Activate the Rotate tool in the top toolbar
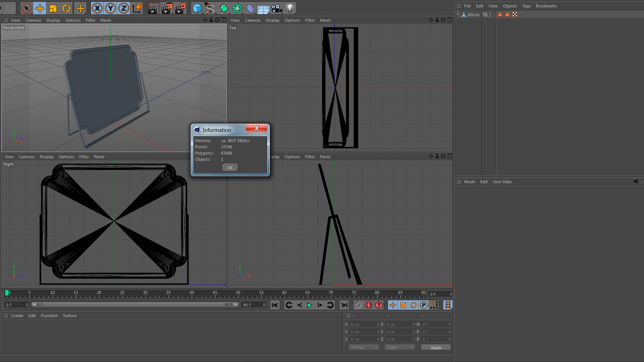Screen dimensions: 644x362 66,8
